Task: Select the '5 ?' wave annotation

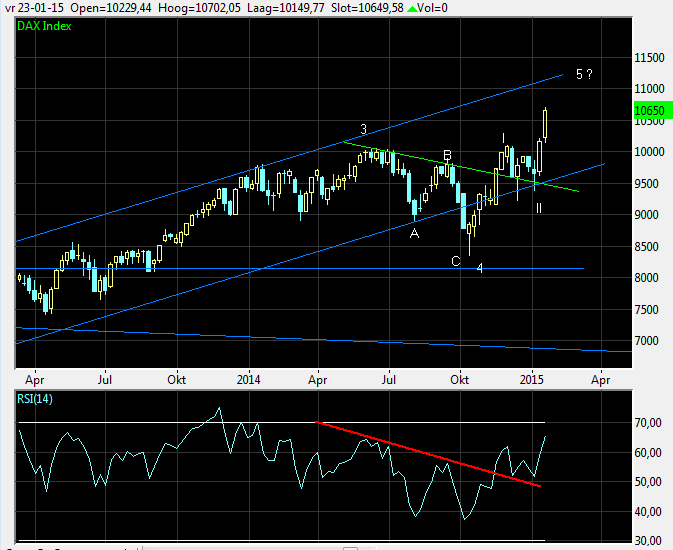Action: tap(585, 75)
